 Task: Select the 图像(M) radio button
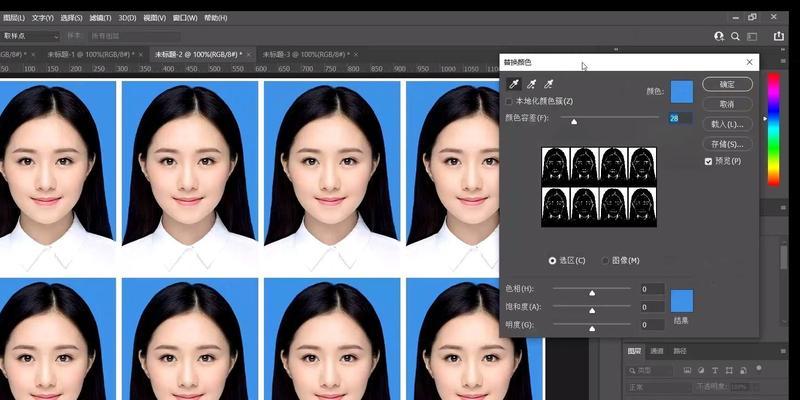(x=606, y=261)
